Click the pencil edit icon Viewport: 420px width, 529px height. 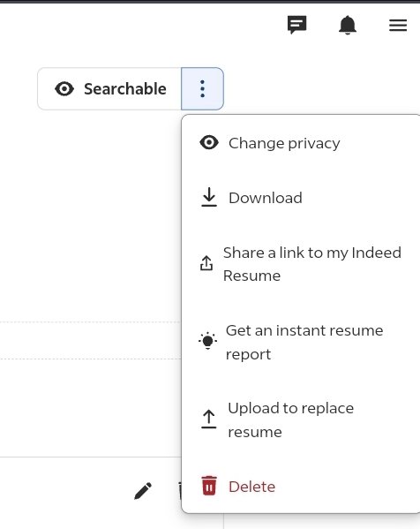click(x=143, y=490)
